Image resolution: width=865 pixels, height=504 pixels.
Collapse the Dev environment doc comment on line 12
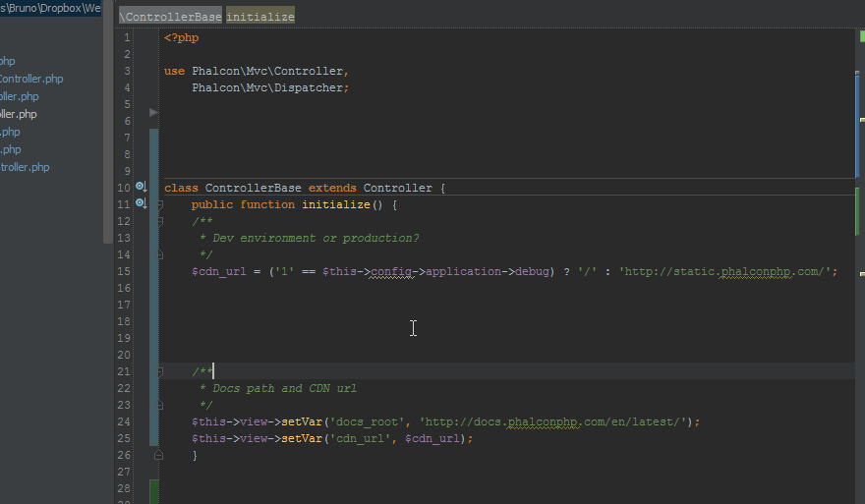point(159,222)
